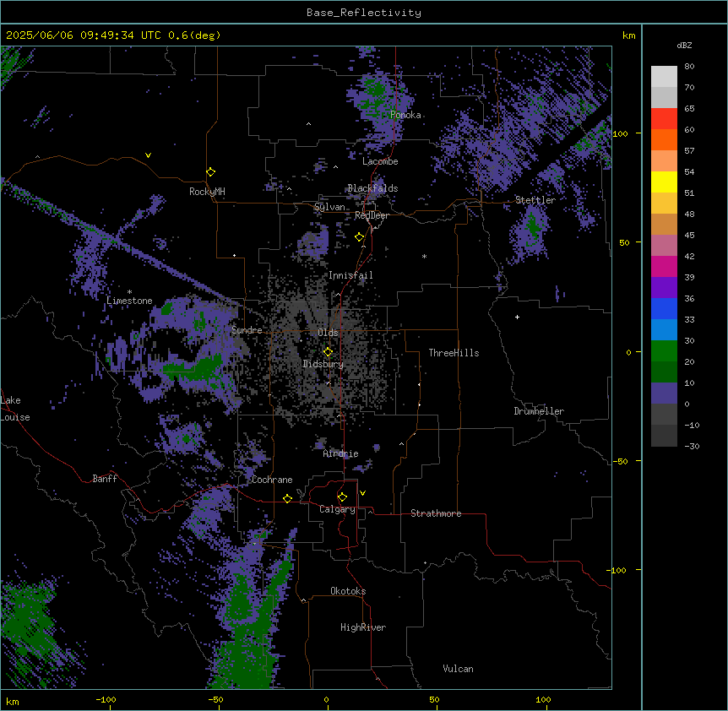
Task: Click the Lacombe city label
Action: [x=380, y=161]
